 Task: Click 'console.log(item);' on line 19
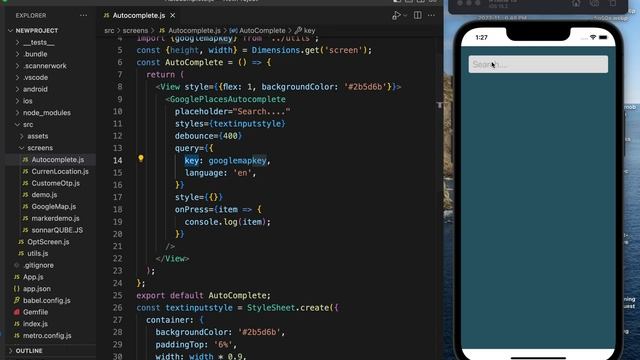pyautogui.click(x=227, y=222)
